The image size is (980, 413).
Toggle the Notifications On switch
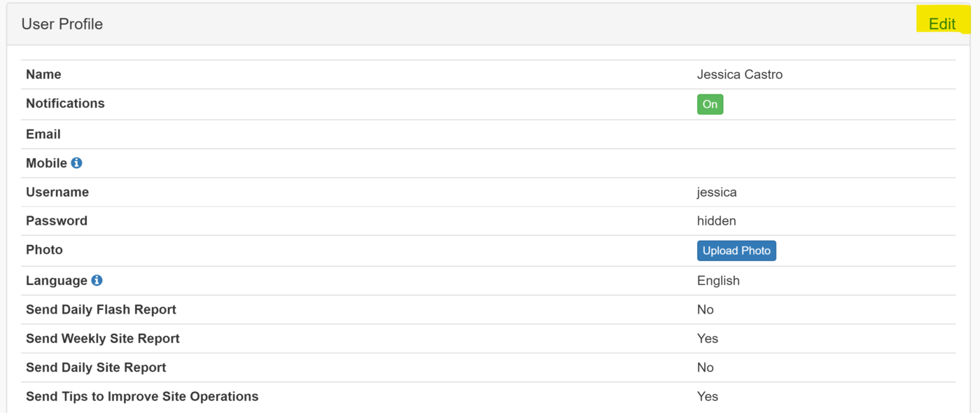point(710,104)
